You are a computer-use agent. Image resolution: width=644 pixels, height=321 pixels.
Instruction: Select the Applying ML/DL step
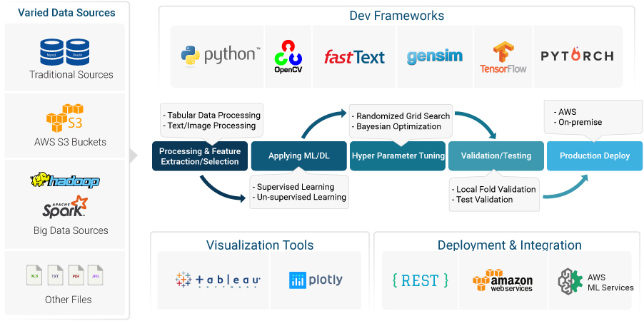pyautogui.click(x=298, y=156)
